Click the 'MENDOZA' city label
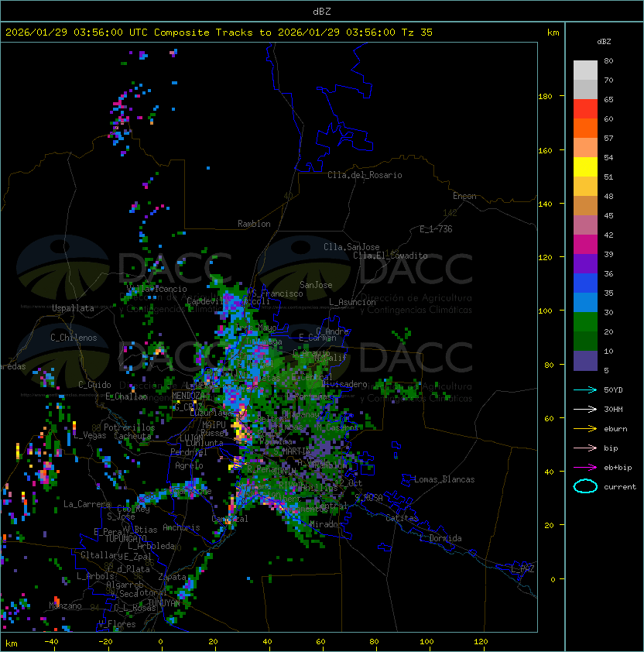This screenshot has height=652, width=644. pyautogui.click(x=188, y=395)
